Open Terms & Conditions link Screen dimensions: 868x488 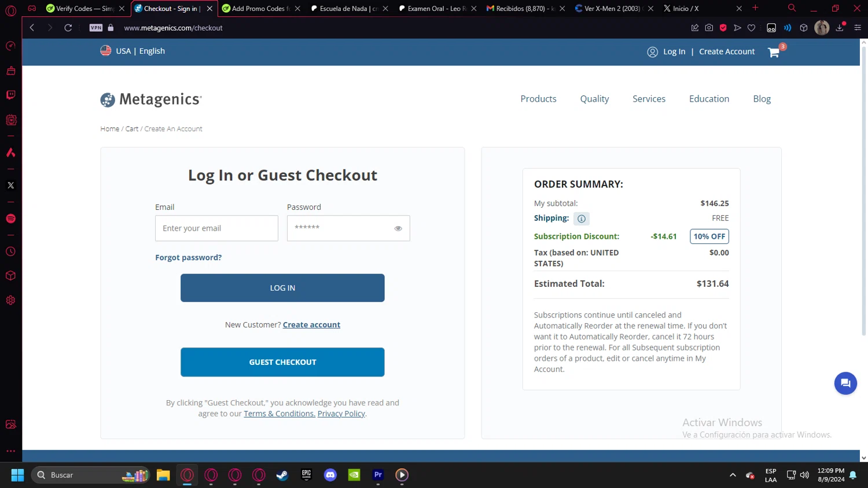279,413
